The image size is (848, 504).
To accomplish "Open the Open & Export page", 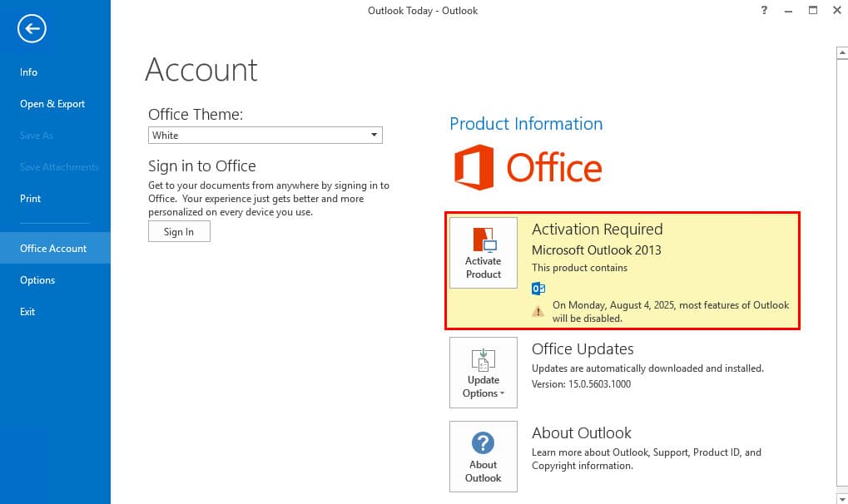I will pos(52,104).
